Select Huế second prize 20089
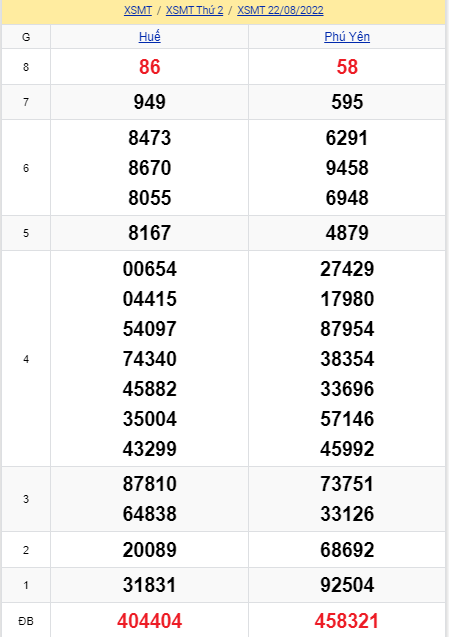449x637 pixels. pyautogui.click(x=150, y=550)
